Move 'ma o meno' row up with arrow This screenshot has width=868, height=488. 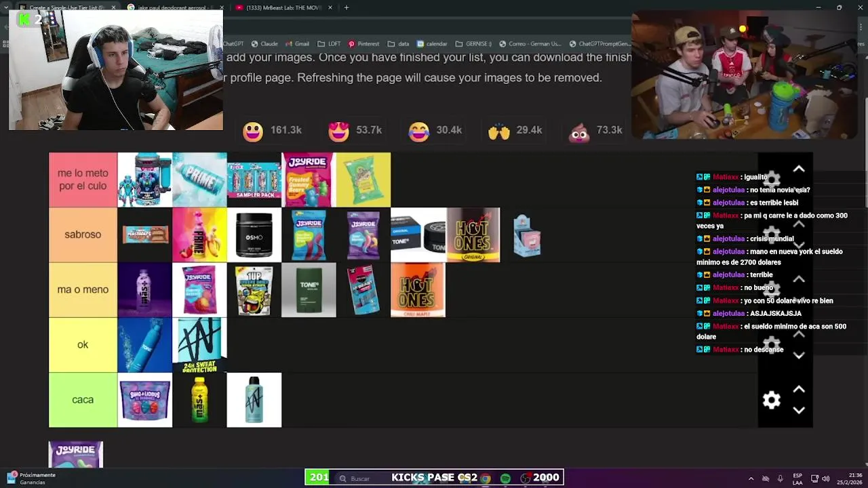click(799, 279)
